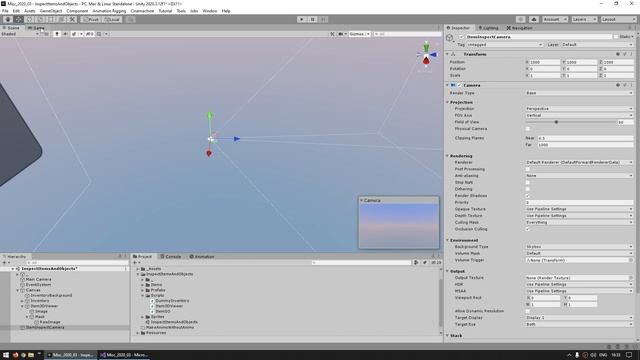Open the Tag dropdown

click(505, 44)
